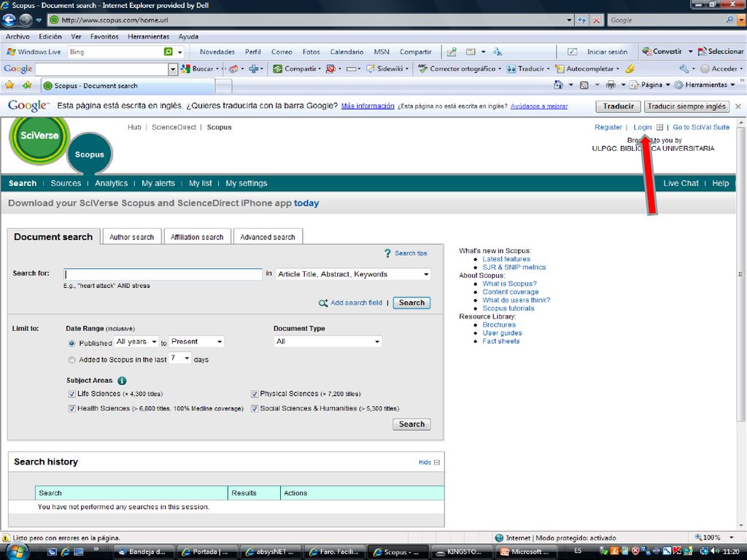Click the Add search field magnifier icon
Viewport: 747px width, 560px height.
[323, 303]
